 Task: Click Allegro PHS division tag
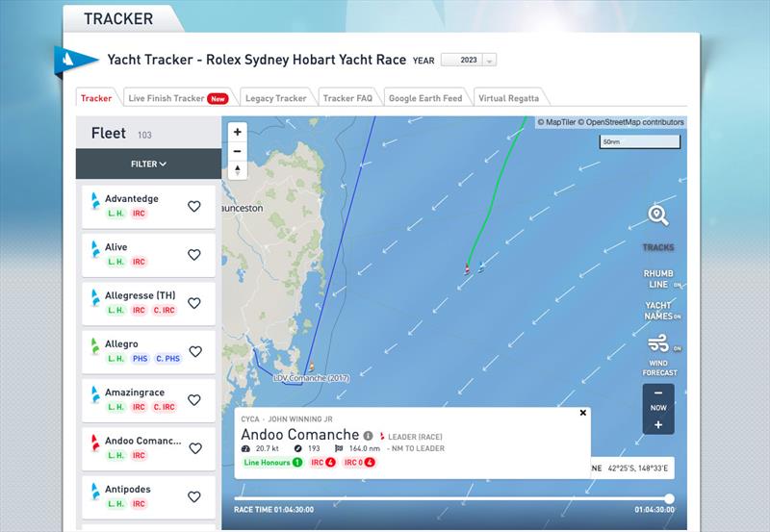140,359
